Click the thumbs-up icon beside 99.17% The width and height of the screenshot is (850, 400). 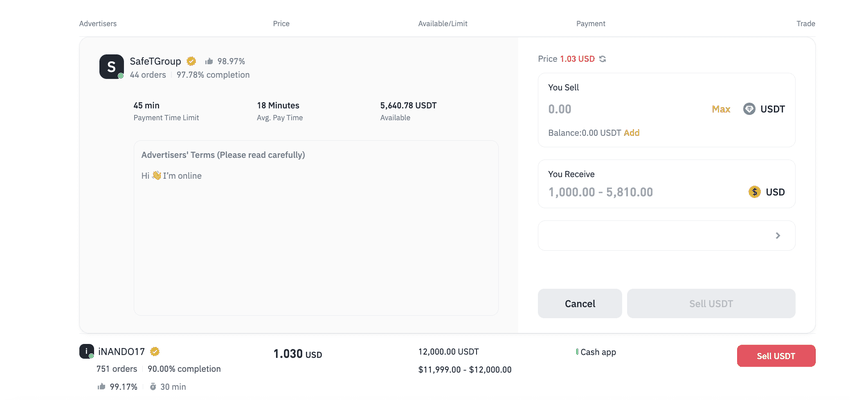pyautogui.click(x=102, y=387)
